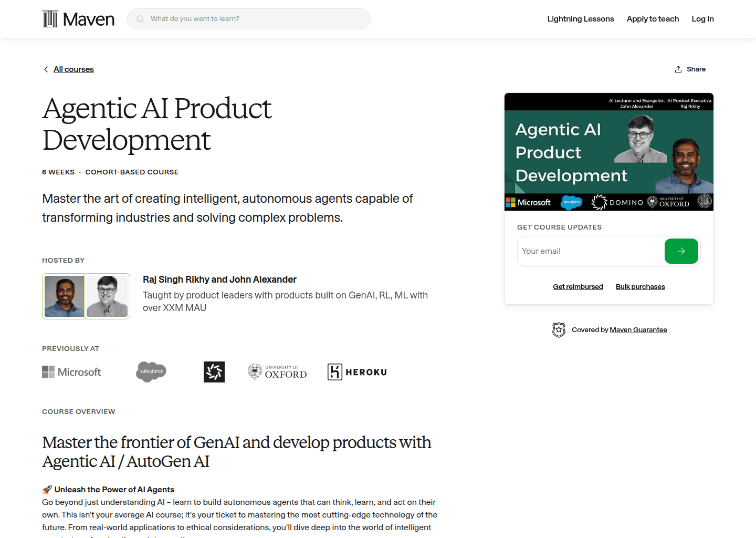Click the Maven logo

point(78,18)
